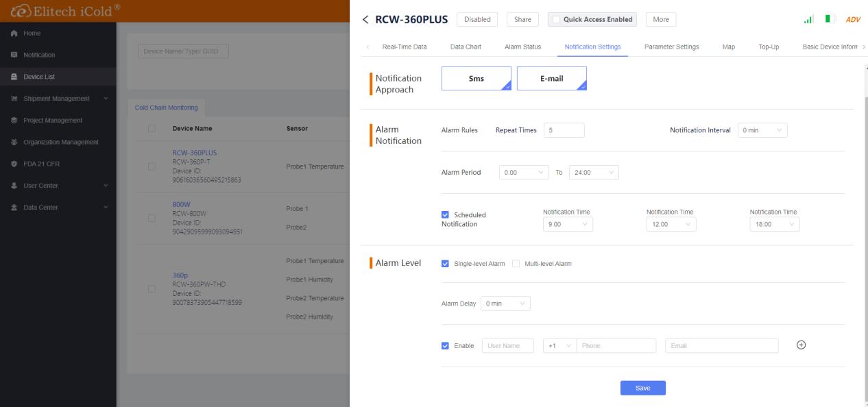Switch to Data Chart tab
Screen dimensions: 868x407
tap(466, 47)
